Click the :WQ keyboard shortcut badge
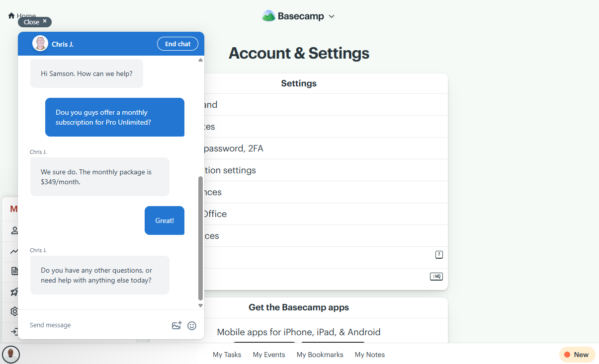599x364 pixels. 436,277
